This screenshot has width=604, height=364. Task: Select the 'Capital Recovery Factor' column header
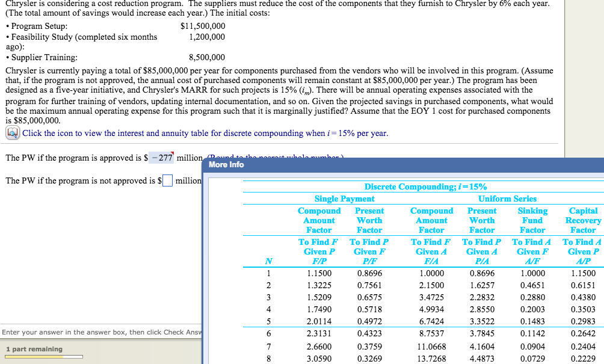pos(583,220)
